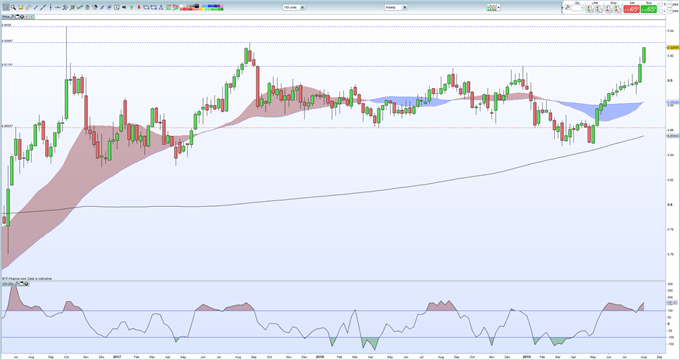The image size is (680, 360).
Task: Tick the S pips checkbox
Action: [661, 4]
